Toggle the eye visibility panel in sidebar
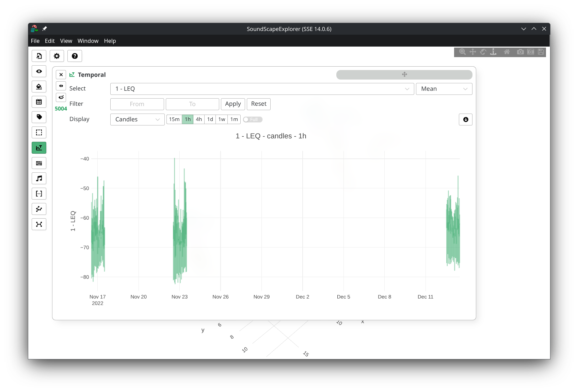 pos(39,71)
